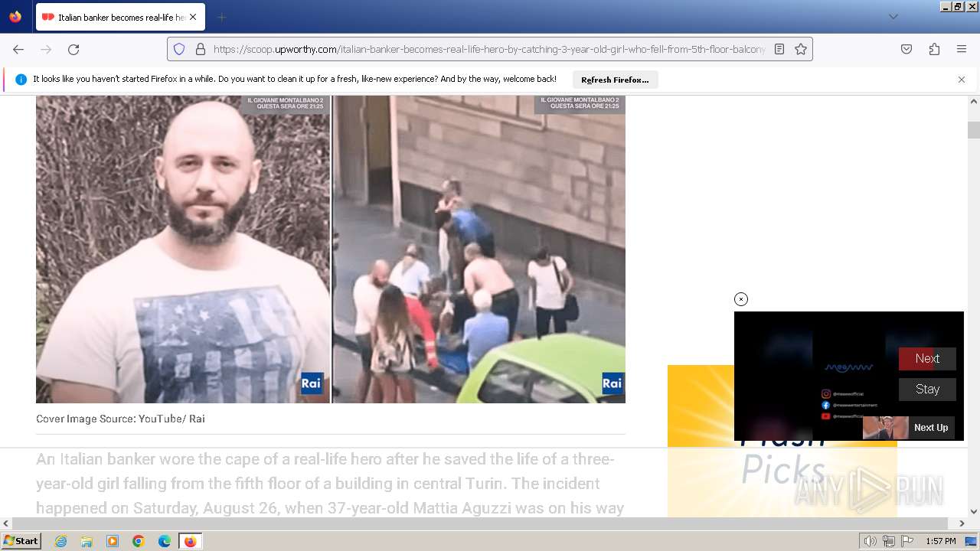Open File Explorer from taskbar

pyautogui.click(x=87, y=541)
